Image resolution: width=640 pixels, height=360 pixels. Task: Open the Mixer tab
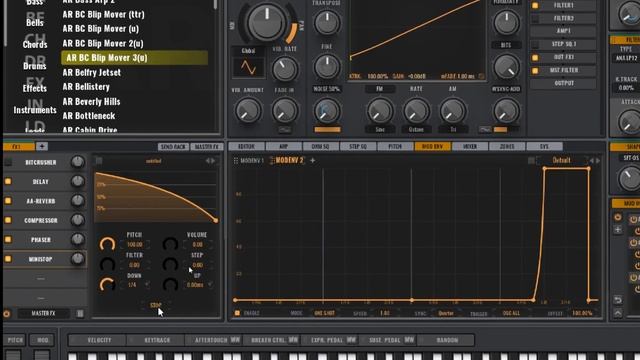[x=470, y=146]
